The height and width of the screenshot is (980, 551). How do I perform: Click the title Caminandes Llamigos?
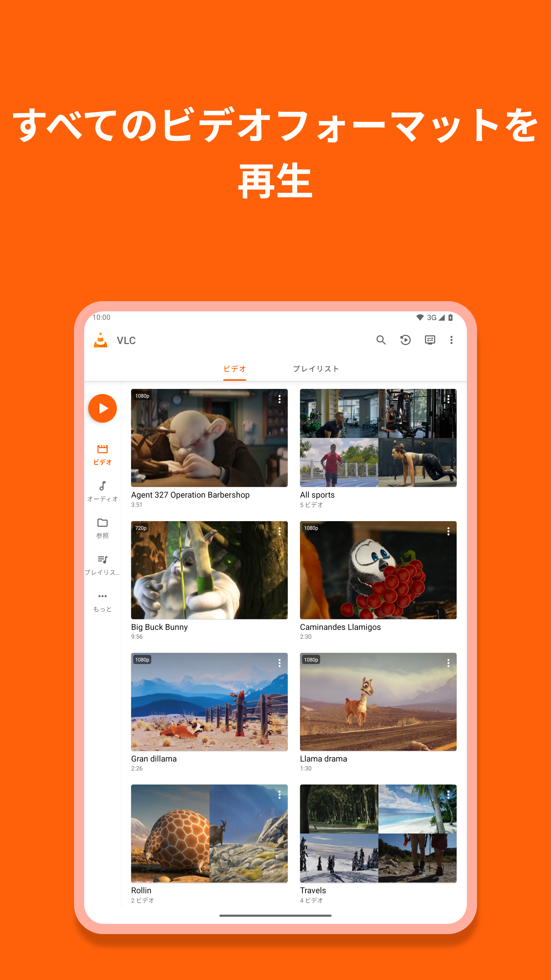click(x=340, y=627)
